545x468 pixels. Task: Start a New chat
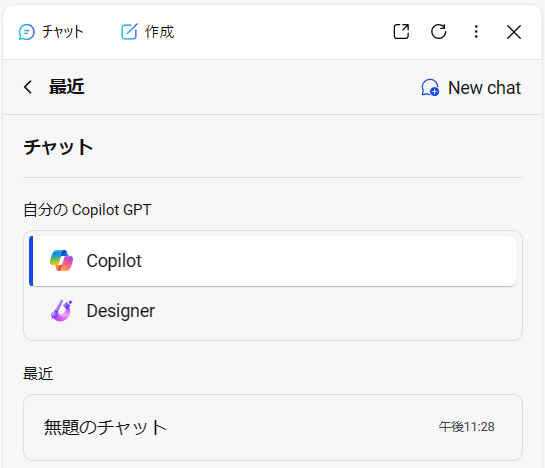click(471, 87)
